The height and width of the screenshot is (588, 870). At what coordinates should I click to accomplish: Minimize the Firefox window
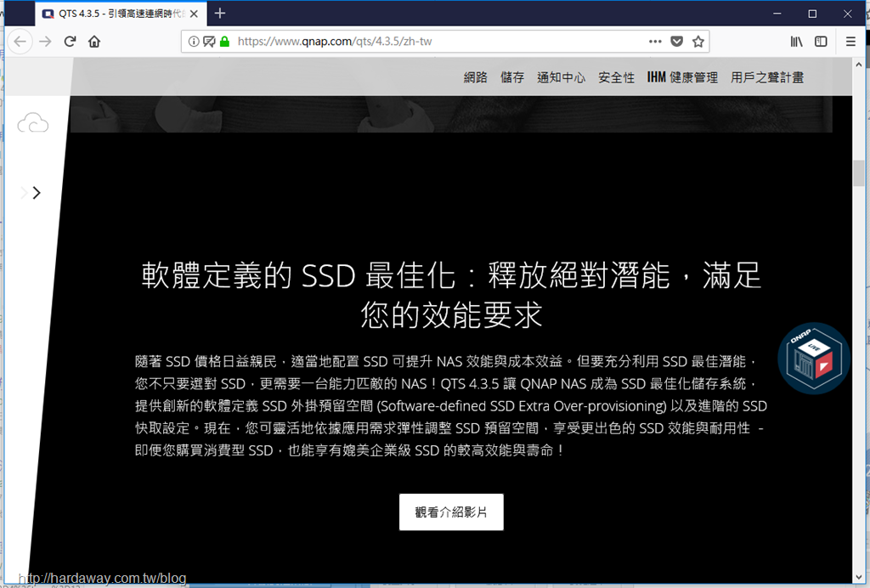(777, 14)
